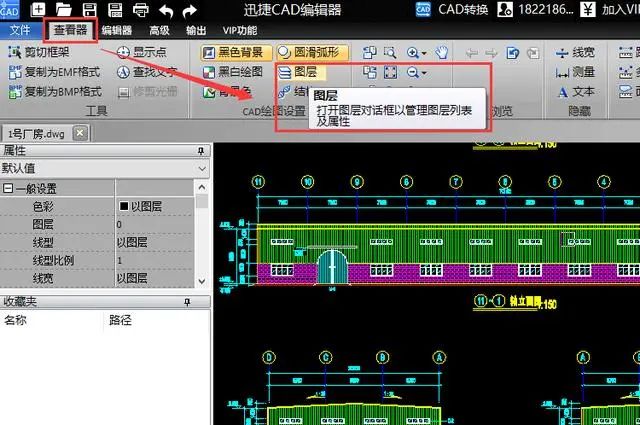Toggle 测量 measurement display
The image size is (640, 425).
pos(575,72)
